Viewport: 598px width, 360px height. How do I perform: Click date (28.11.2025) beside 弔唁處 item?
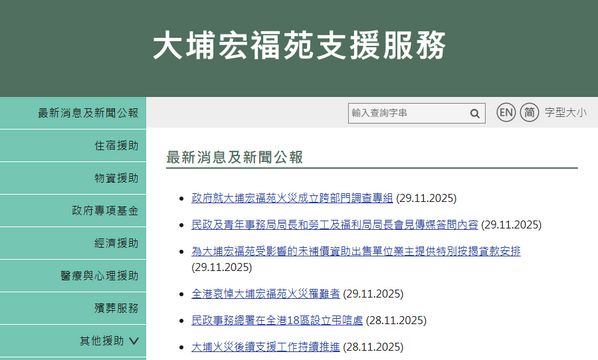coord(396,320)
